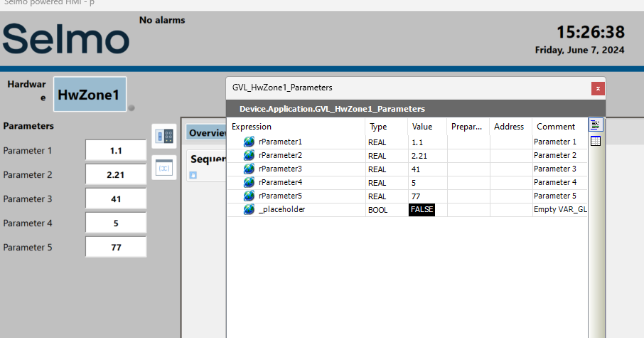Click the Parameter 5 input field showing 77
The height and width of the screenshot is (338, 644).
(116, 247)
